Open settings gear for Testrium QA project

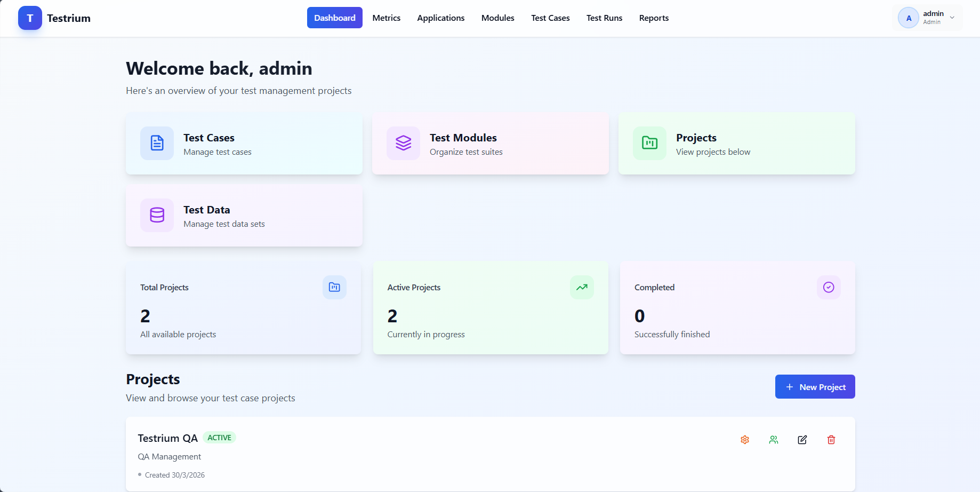pos(745,440)
